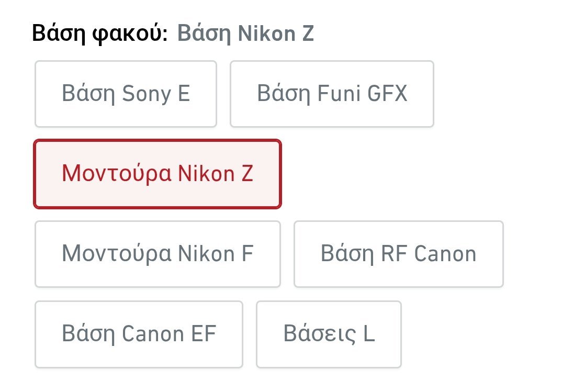562x392 pixels.
Task: Change the lens mount to Canon RF
Action: click(398, 254)
